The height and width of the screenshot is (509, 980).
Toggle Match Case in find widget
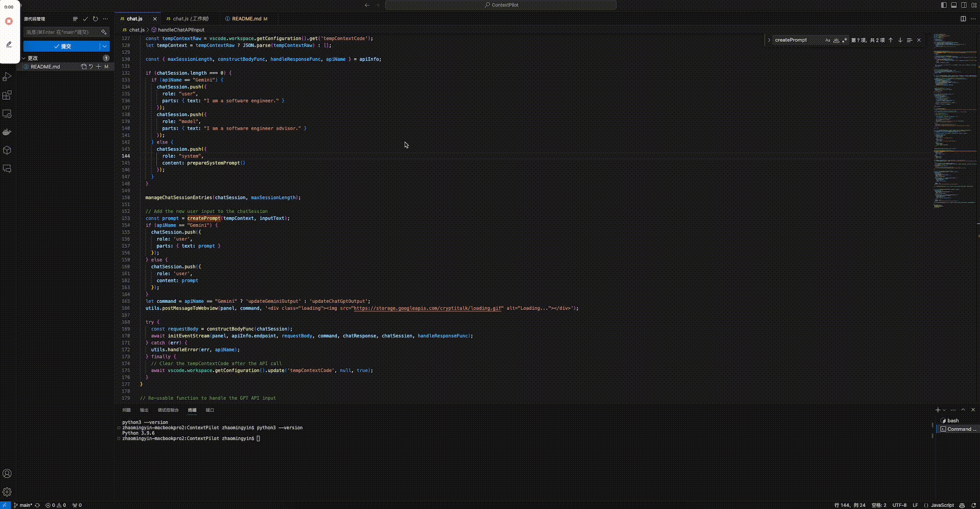(x=827, y=40)
